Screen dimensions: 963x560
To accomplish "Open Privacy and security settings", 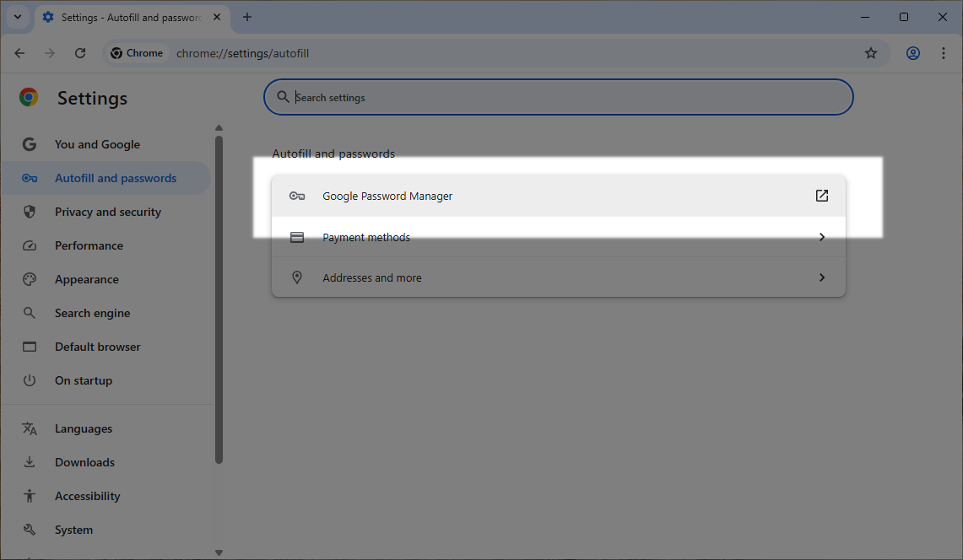I will [x=107, y=212].
